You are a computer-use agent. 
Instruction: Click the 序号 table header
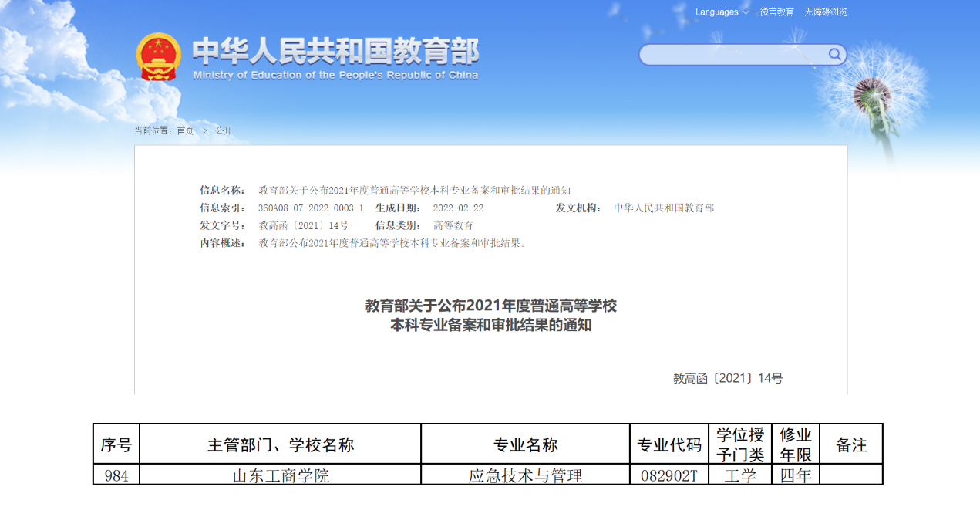[x=116, y=444]
